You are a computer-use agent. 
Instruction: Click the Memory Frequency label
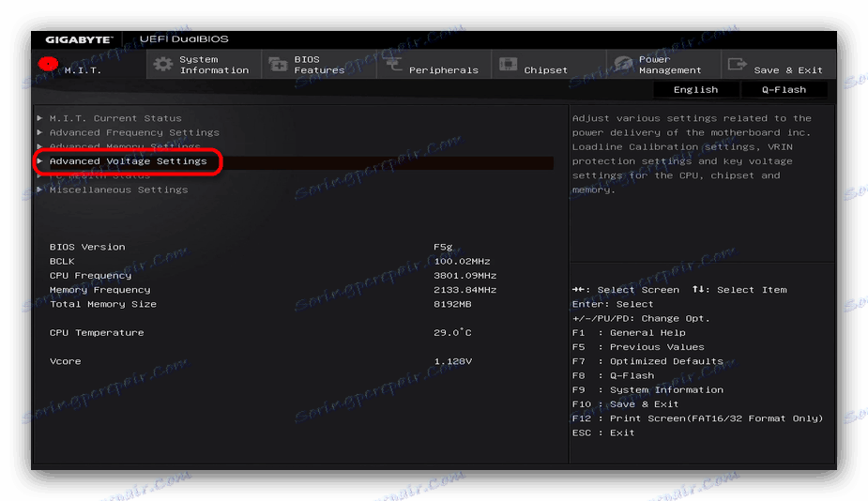pyautogui.click(x=99, y=290)
